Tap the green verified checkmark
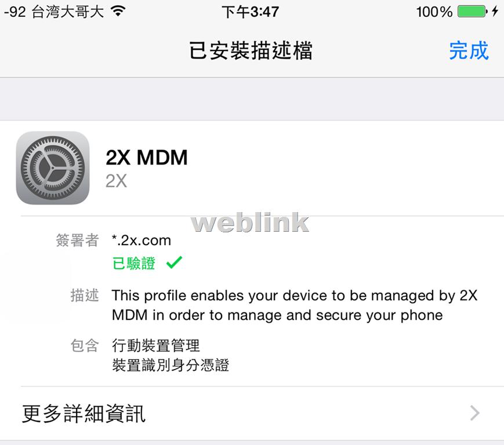The height and width of the screenshot is (445, 504). pos(174,262)
